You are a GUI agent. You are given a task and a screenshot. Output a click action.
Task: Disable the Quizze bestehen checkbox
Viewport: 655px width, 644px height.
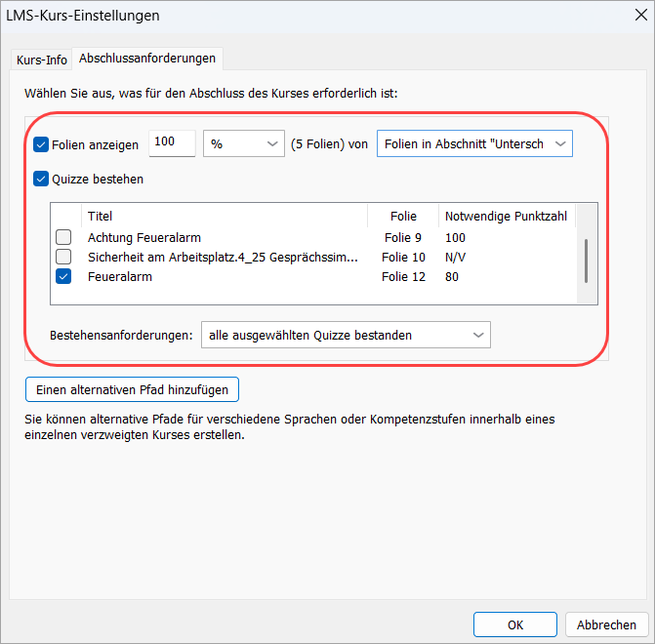click(x=41, y=179)
